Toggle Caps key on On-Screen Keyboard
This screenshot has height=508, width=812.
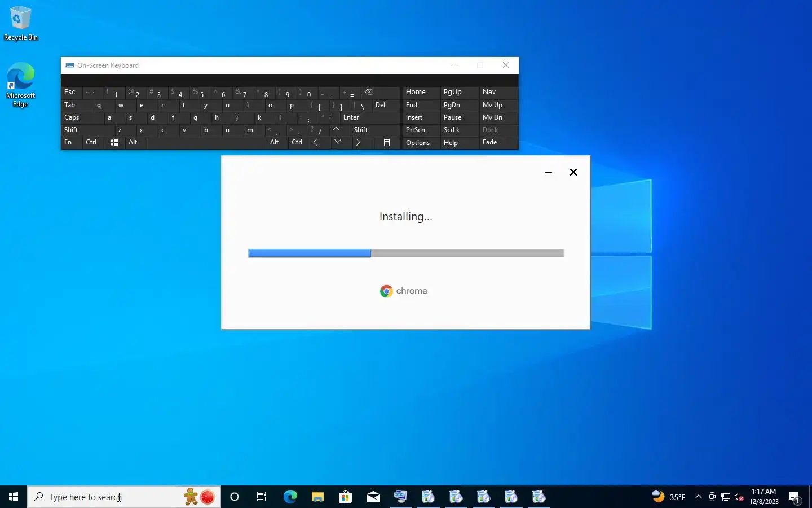pyautogui.click(x=82, y=117)
